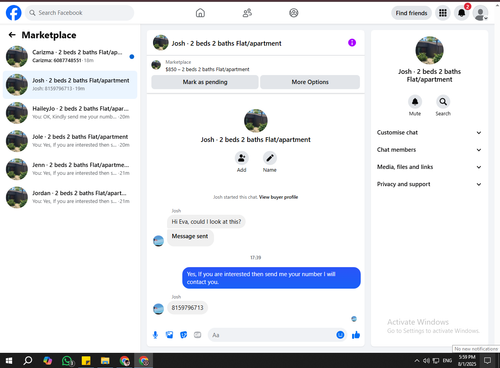Click Josh's listing thumbnail in right panel
Viewport: 500px width, 368px height.
tap(429, 50)
